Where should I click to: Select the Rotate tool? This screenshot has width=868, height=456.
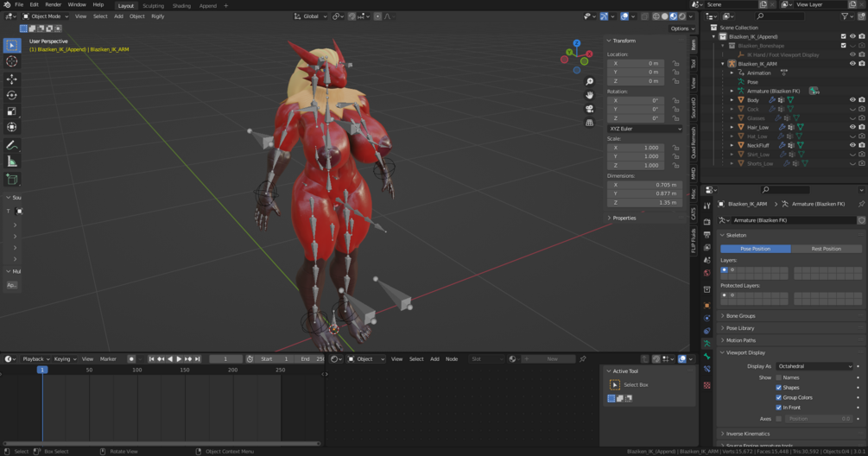point(11,95)
